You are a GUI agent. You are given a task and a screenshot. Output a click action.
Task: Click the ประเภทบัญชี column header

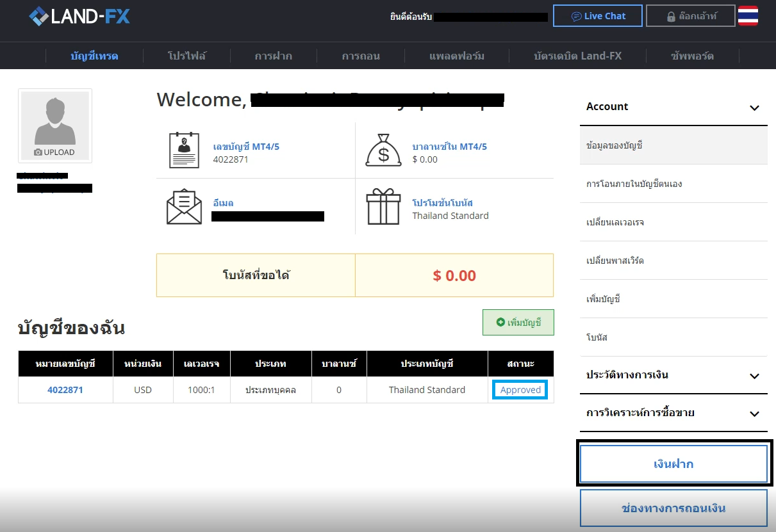click(x=427, y=364)
